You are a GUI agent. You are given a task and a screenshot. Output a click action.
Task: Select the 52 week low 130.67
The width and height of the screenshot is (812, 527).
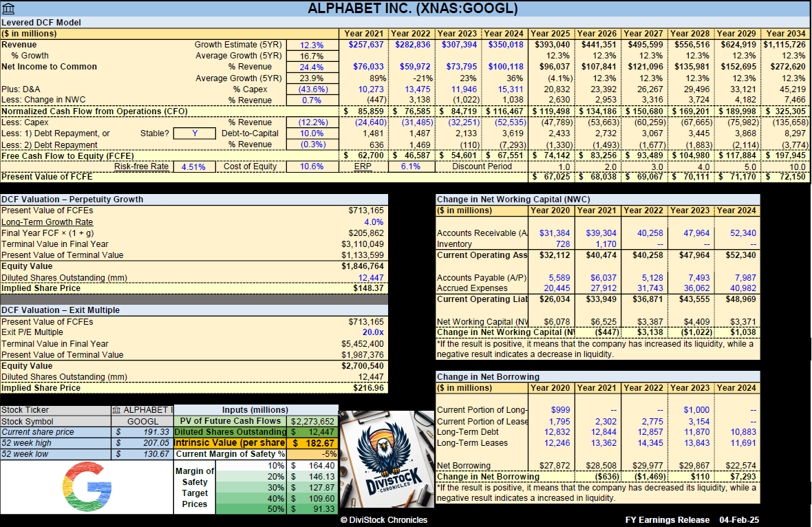tap(142, 454)
